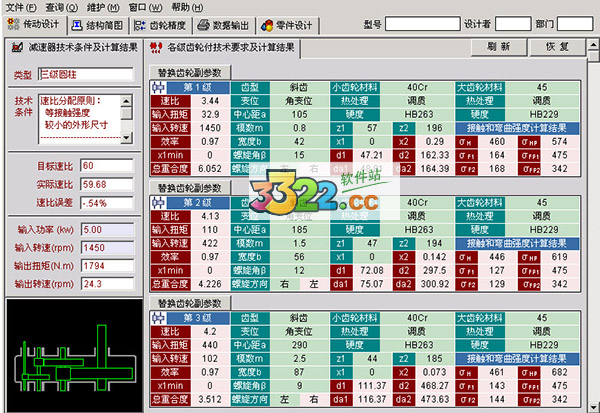Switch to the 齿轮精度 tab
Viewport: 600px width, 413px height.
(x=160, y=25)
